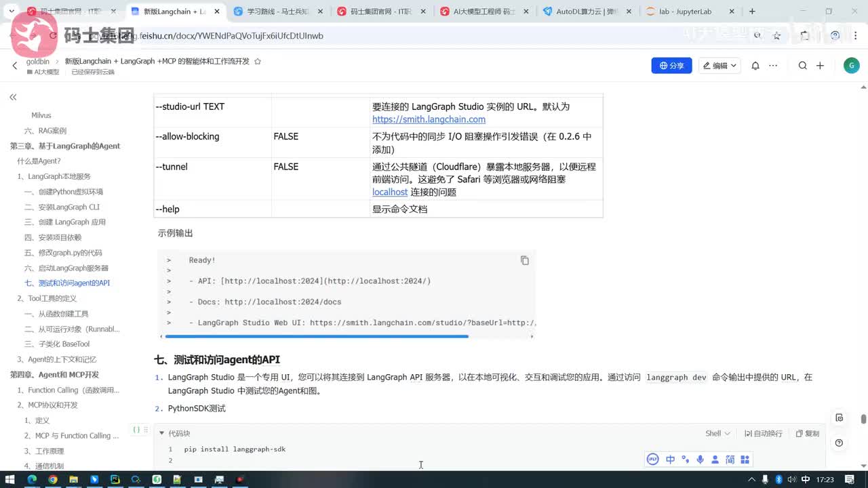
Task: Click the blue 分享 share button
Action: [x=672, y=66]
